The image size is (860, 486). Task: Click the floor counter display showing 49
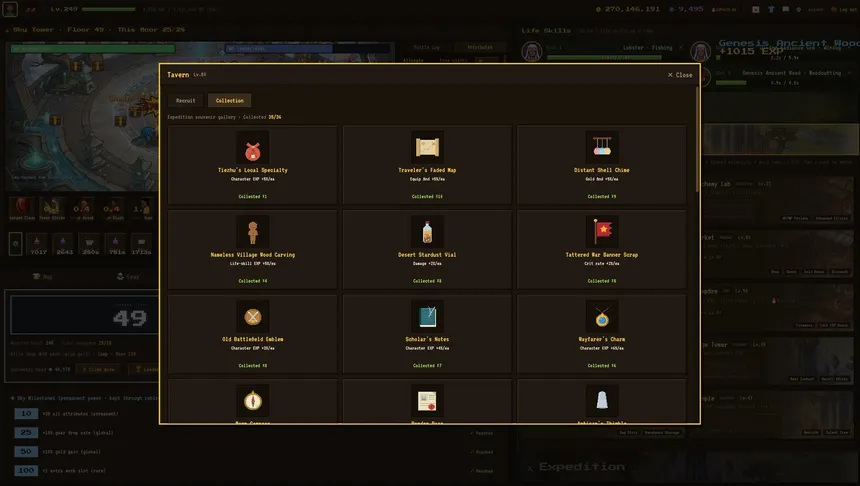coord(83,315)
